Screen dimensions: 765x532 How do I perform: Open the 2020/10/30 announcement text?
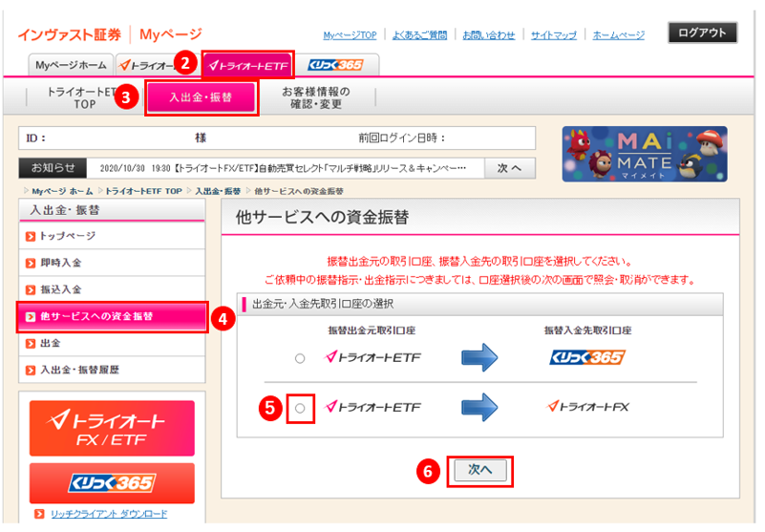tap(283, 168)
